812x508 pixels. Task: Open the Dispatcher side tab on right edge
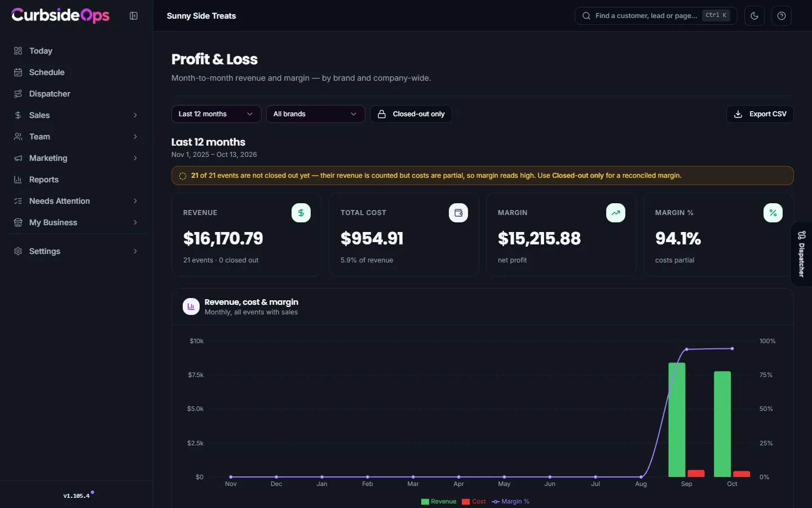[x=801, y=254]
